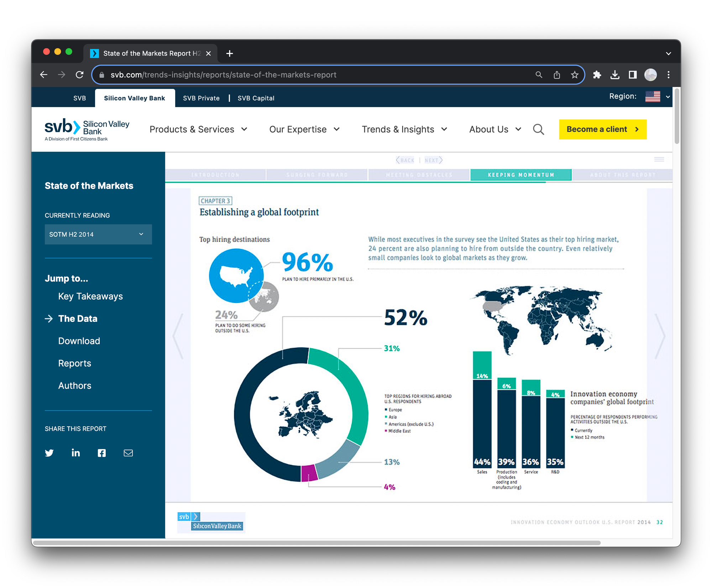The height and width of the screenshot is (588, 712).
Task: Jump to Key Takeaways
Action: pos(90,296)
